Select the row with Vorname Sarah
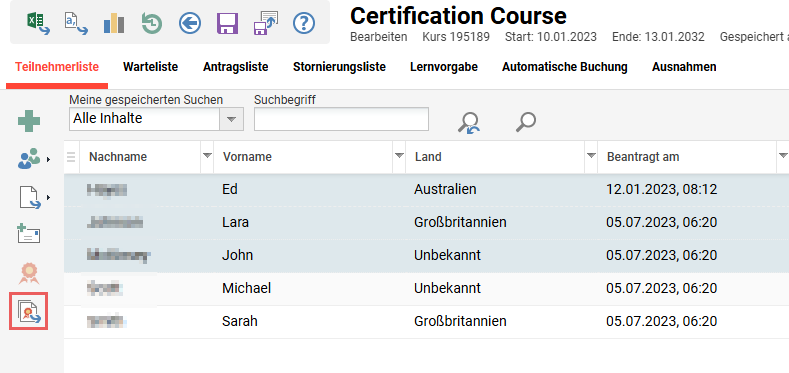Viewport: 789px width, 373px height. 426,322
